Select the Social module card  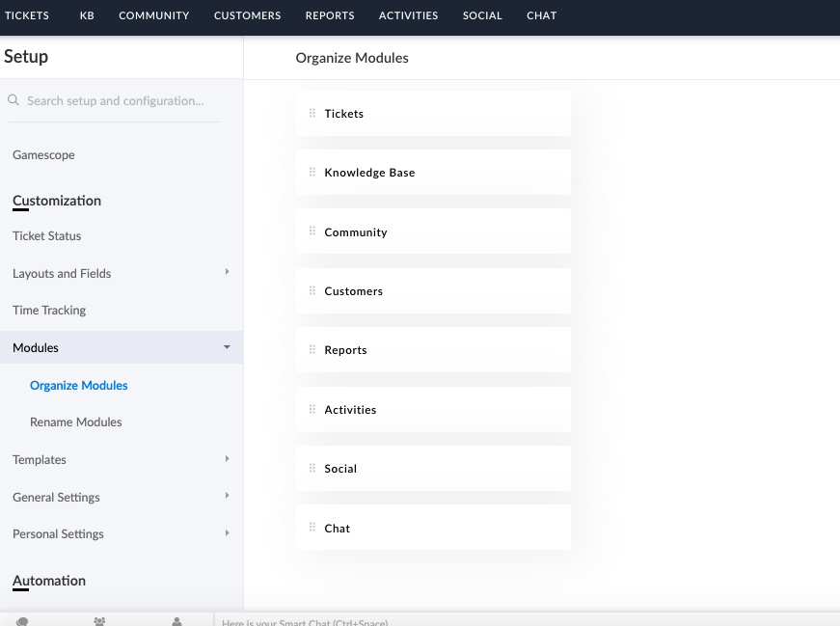click(x=433, y=468)
